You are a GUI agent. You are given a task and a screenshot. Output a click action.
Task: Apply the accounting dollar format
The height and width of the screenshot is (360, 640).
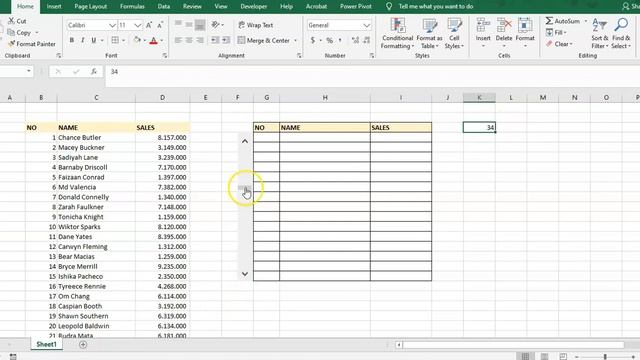pos(313,40)
